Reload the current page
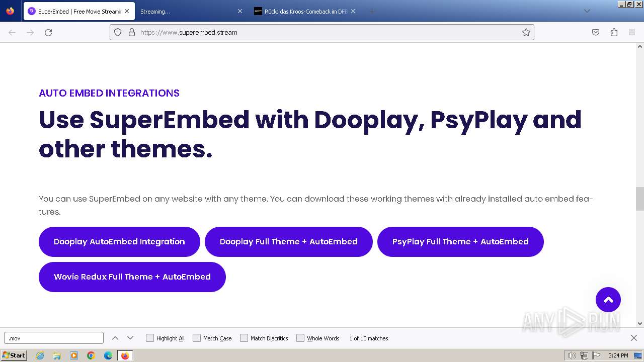Screen dimensions: 644x362 coord(48,32)
